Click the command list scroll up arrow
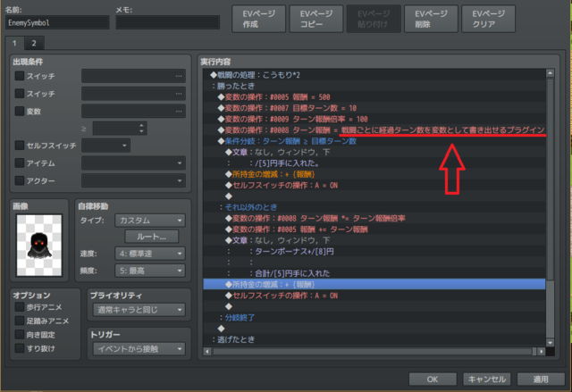 tap(551, 73)
